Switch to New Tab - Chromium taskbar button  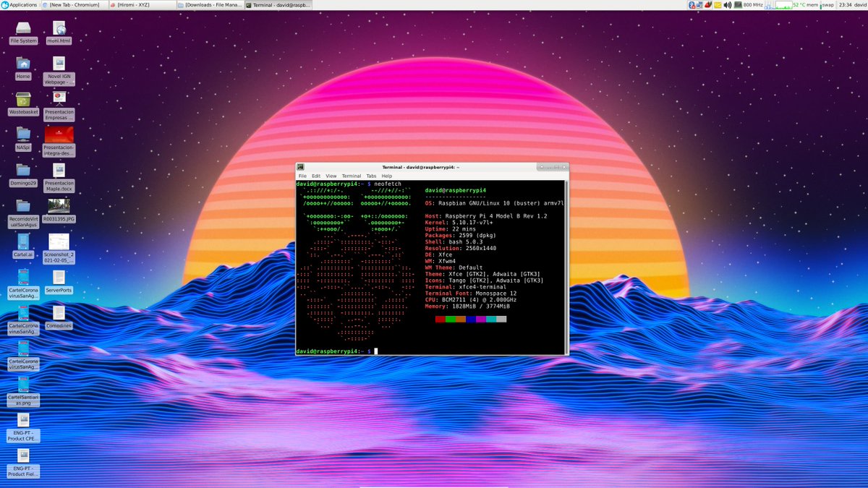tap(75, 4)
